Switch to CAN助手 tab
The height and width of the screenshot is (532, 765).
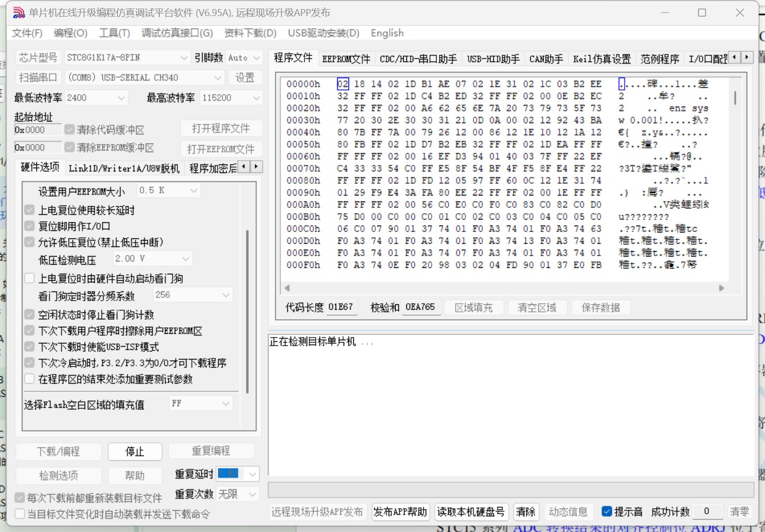(x=546, y=59)
